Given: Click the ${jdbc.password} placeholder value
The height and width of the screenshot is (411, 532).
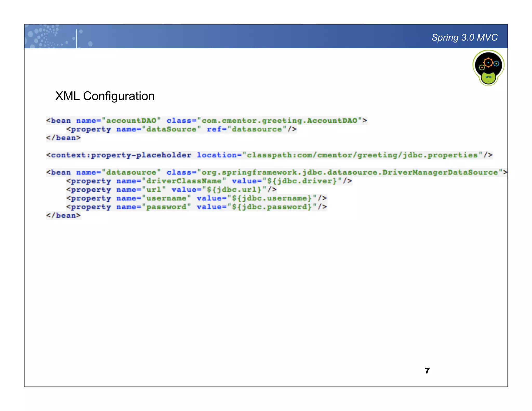Looking at the screenshot, I should pos(272,207).
